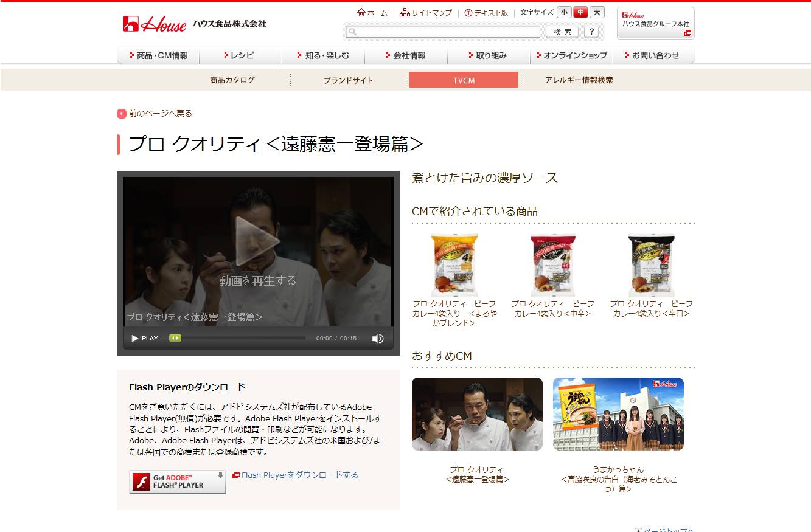Switch to テキスト版 text version
Viewport: 811px width, 532px height.
pyautogui.click(x=486, y=12)
